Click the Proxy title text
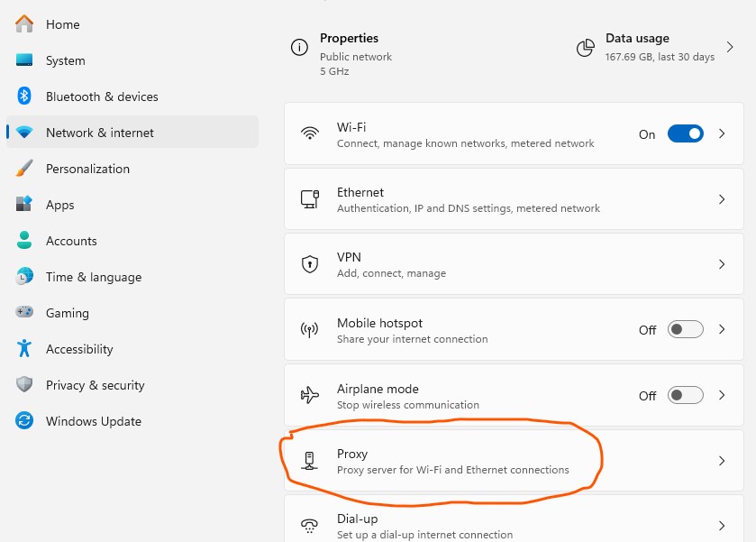Image resolution: width=756 pixels, height=542 pixels. (352, 454)
